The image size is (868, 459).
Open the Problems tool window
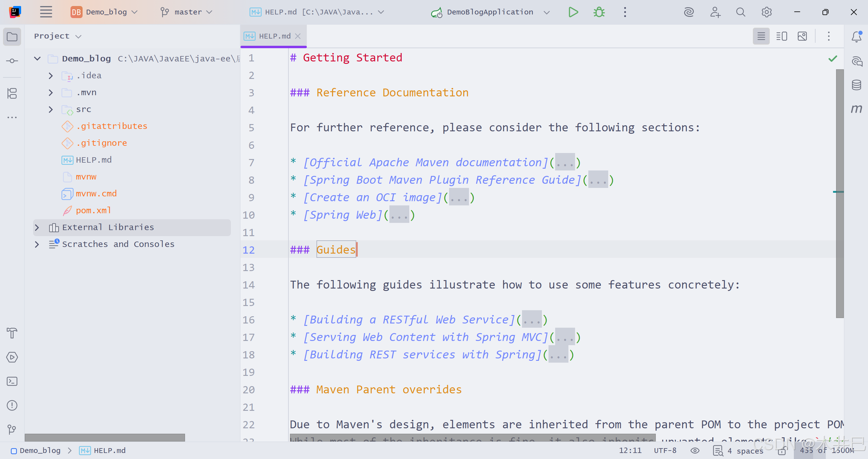pos(12,405)
